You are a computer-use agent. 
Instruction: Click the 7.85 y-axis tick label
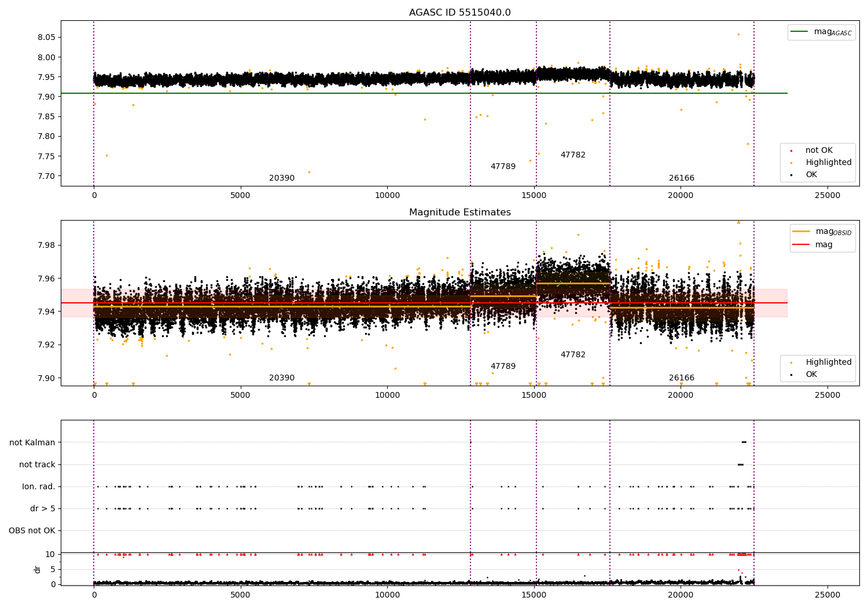click(x=46, y=117)
